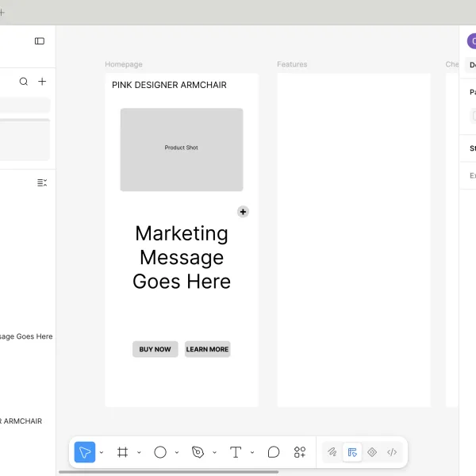Expand the Pen tool dropdown chevron
Viewport: 476px width, 476px height.
(x=214, y=452)
